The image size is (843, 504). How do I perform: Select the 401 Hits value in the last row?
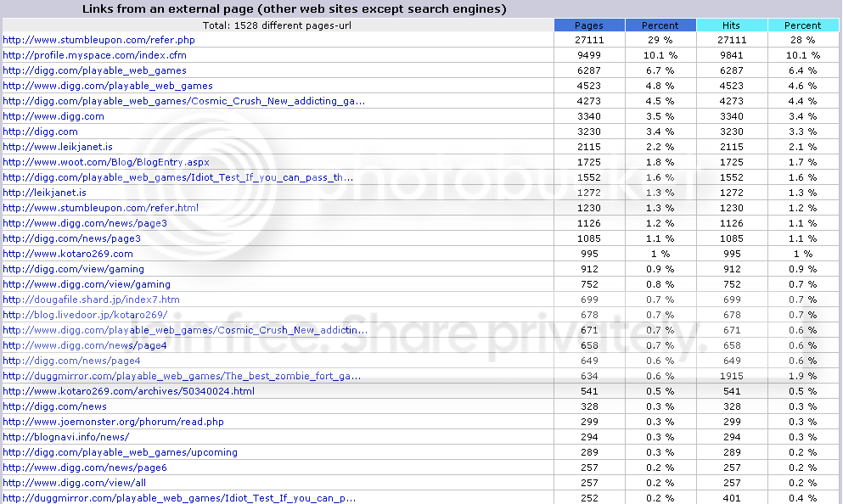pos(732,498)
